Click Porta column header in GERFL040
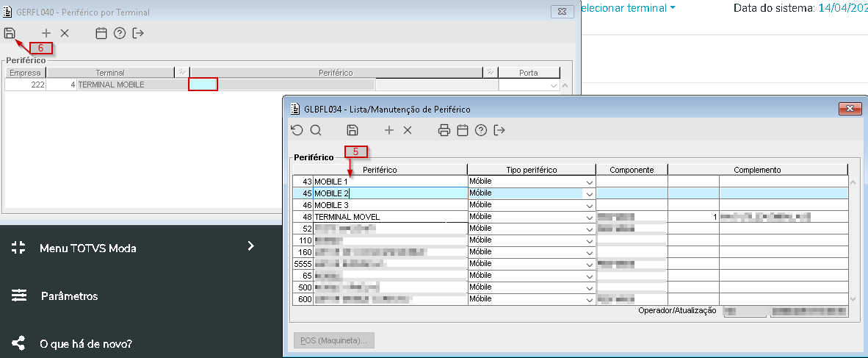This screenshot has height=358, width=868. [529, 73]
